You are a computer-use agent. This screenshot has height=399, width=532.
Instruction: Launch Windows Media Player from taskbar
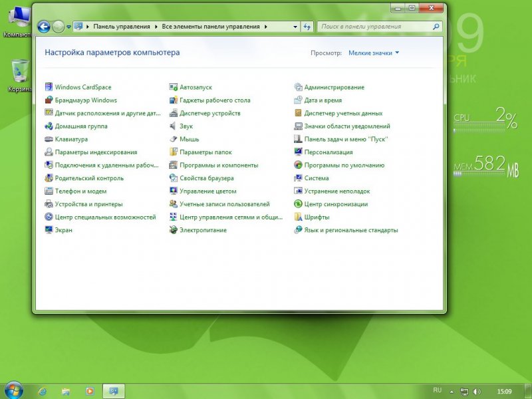(90, 391)
